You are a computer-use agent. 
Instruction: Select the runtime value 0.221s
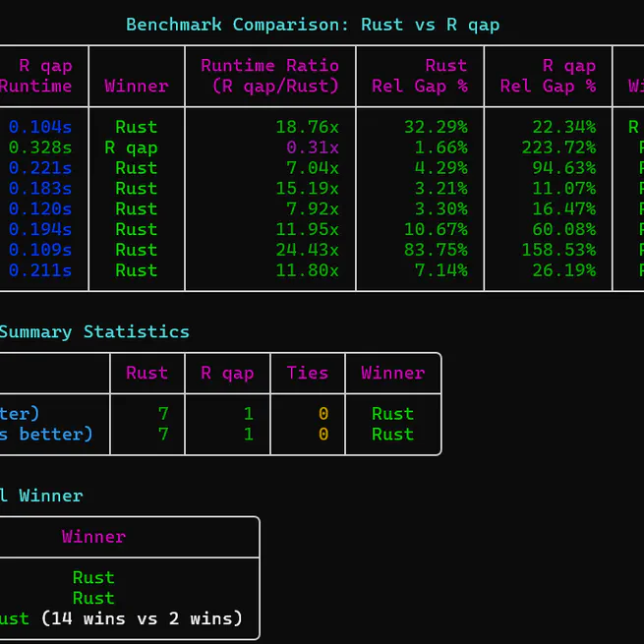[x=40, y=168]
